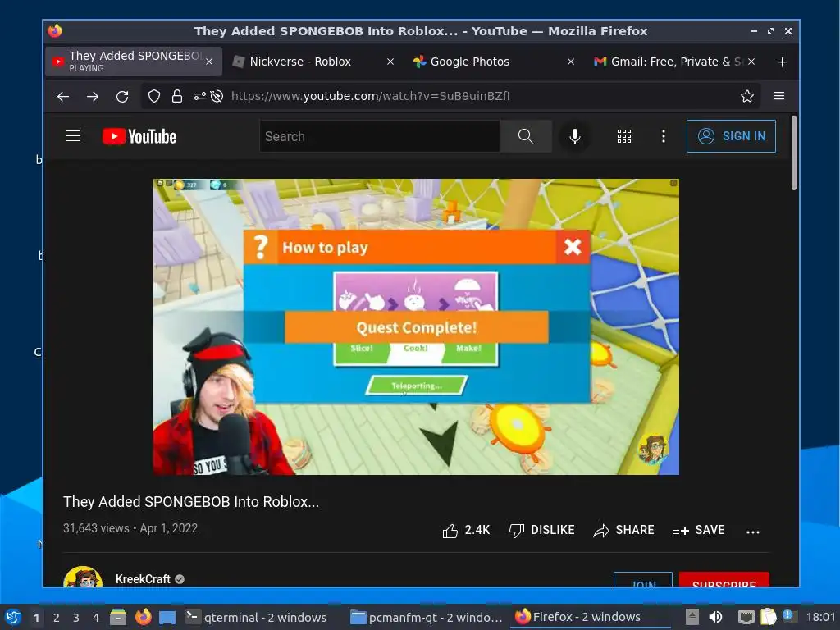Screen dimensions: 840x630
Task: Click the SIGN IN button
Action: [731, 136]
